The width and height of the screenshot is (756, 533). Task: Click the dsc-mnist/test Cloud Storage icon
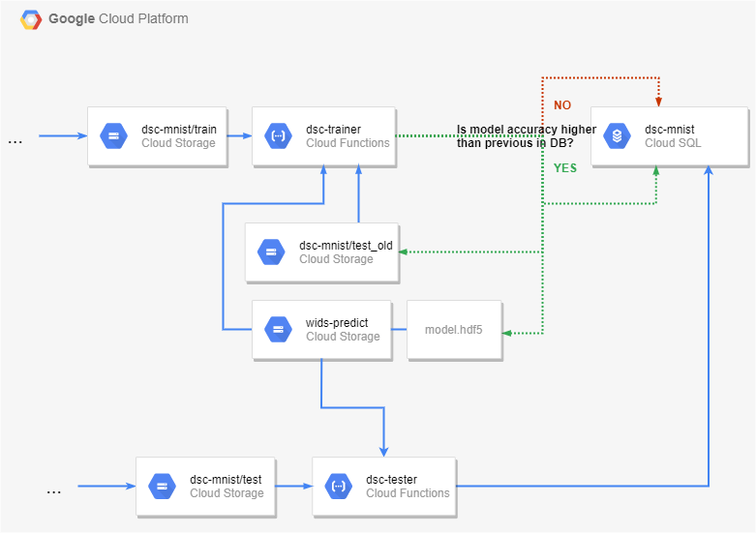pyautogui.click(x=162, y=486)
